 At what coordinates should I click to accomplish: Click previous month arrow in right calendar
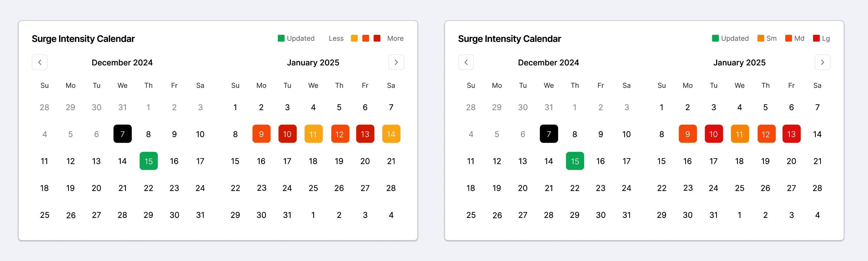point(466,62)
